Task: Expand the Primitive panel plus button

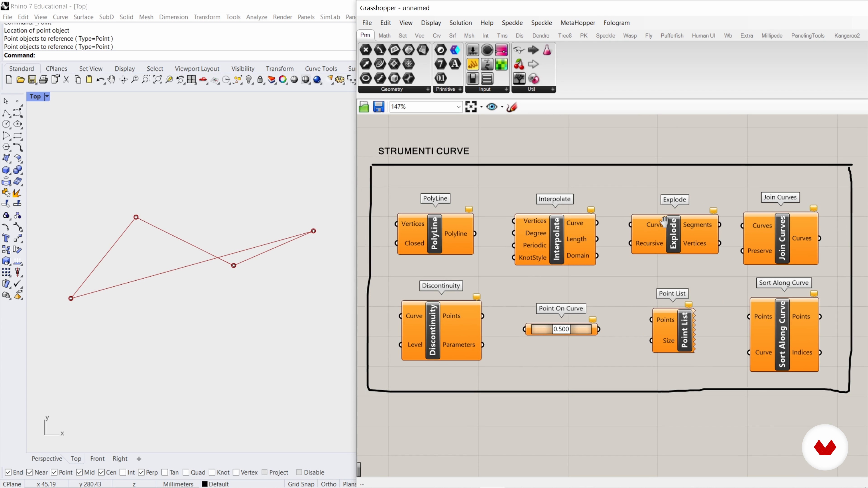Action: click(460, 89)
